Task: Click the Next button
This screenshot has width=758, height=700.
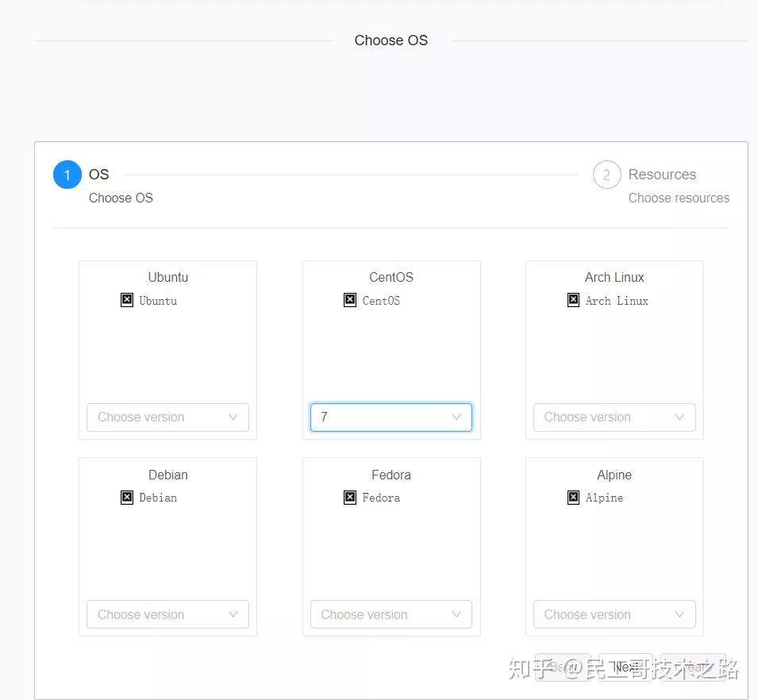Action: click(625, 667)
